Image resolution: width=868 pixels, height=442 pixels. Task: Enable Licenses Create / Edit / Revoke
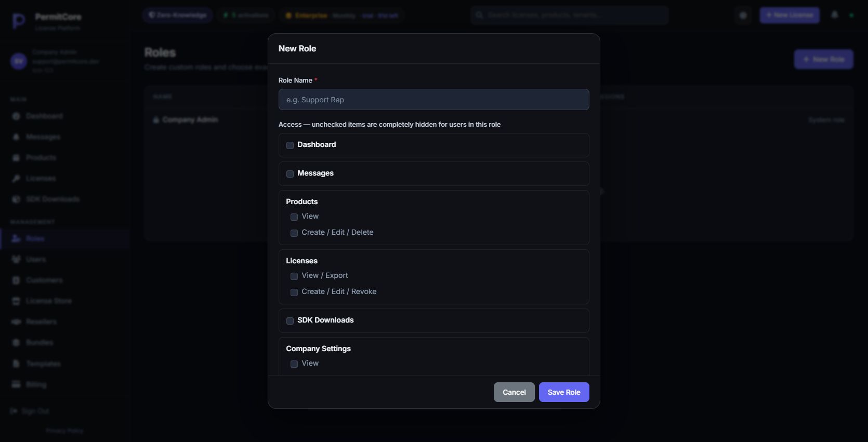(294, 292)
